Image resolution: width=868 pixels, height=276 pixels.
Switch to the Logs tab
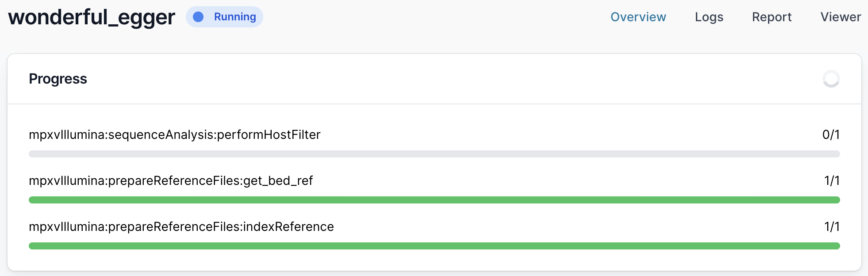(709, 17)
